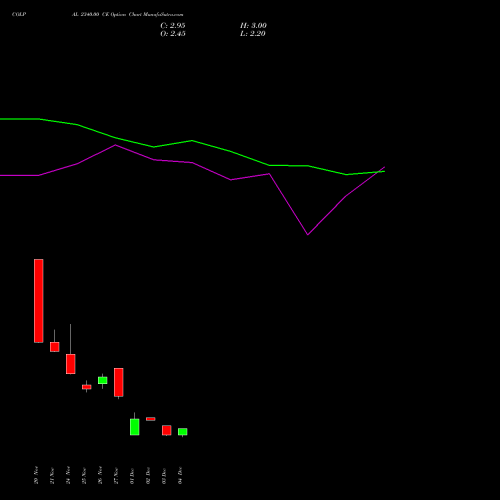Viewport: 500px width, 500px height.
Task: Select the red candle for 24 Nov
Action: (71, 364)
